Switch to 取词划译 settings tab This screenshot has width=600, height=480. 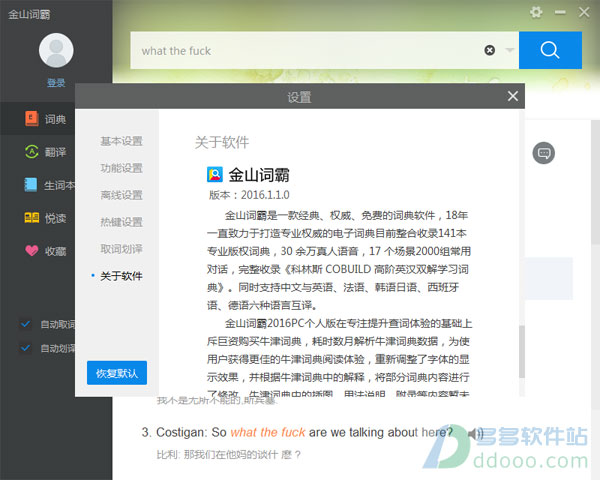point(121,249)
